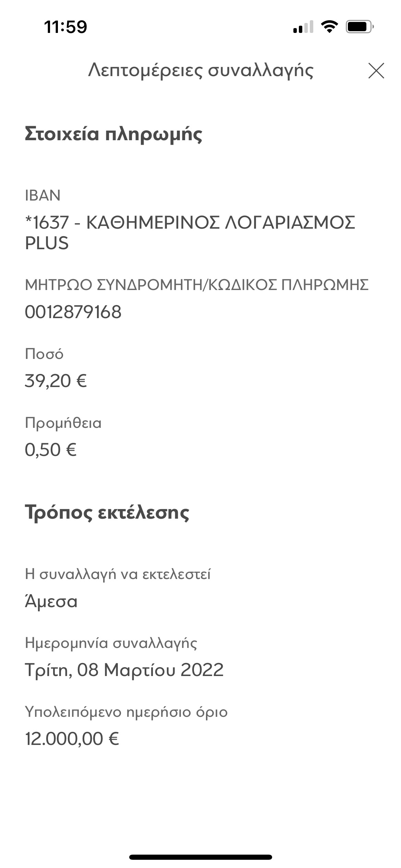Select the 39,20 € amount

click(x=56, y=381)
